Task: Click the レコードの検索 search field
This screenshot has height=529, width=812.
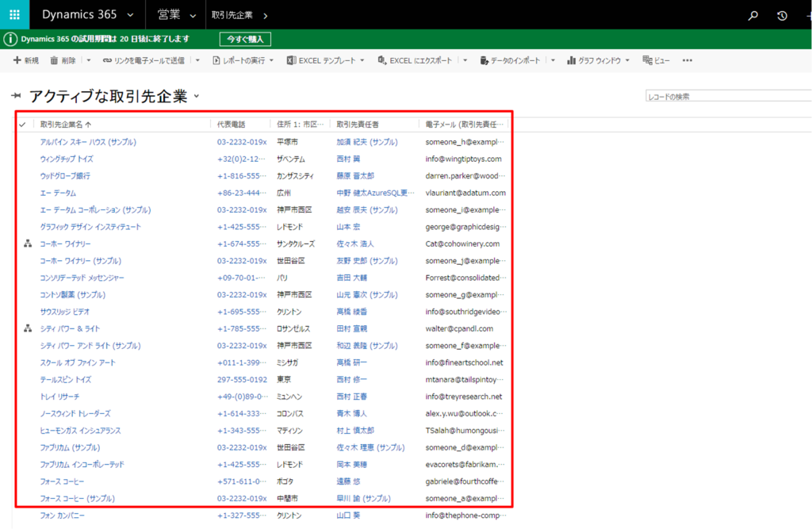Action: pyautogui.click(x=728, y=97)
